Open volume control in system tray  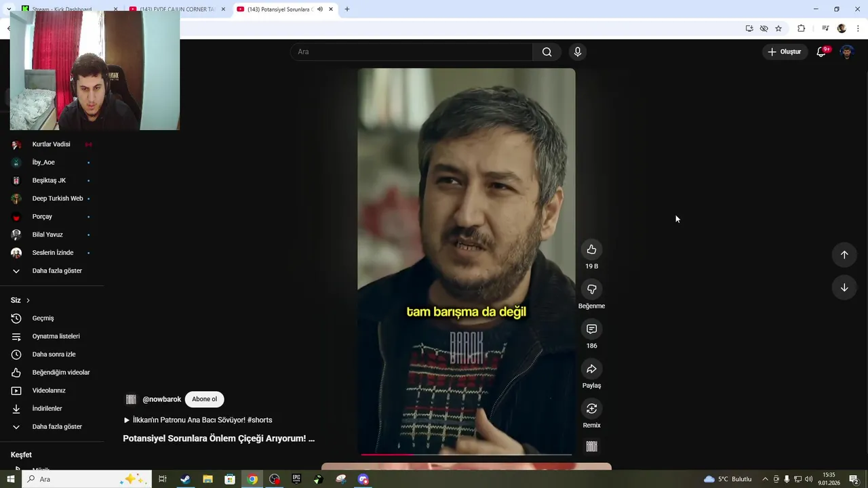(x=809, y=479)
